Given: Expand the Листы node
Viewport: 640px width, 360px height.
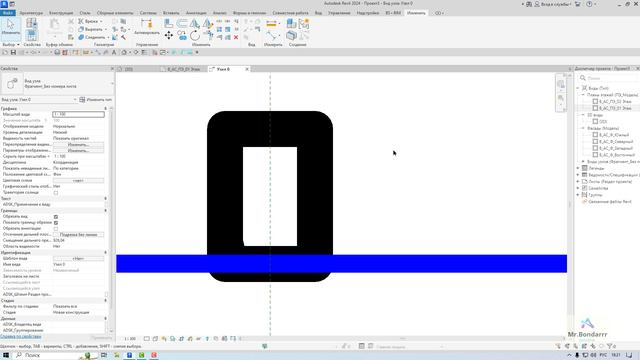Looking at the screenshot, I should click(578, 181).
